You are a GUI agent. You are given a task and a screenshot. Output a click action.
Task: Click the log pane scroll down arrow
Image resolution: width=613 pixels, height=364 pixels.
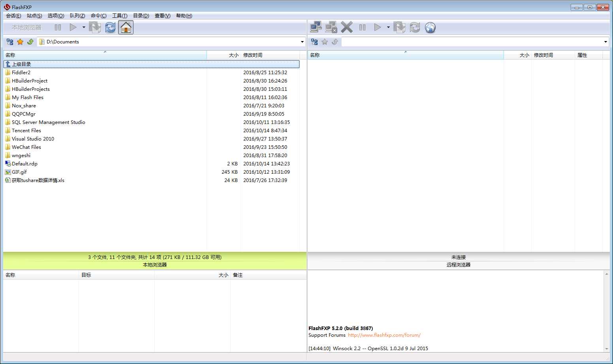coord(607,349)
